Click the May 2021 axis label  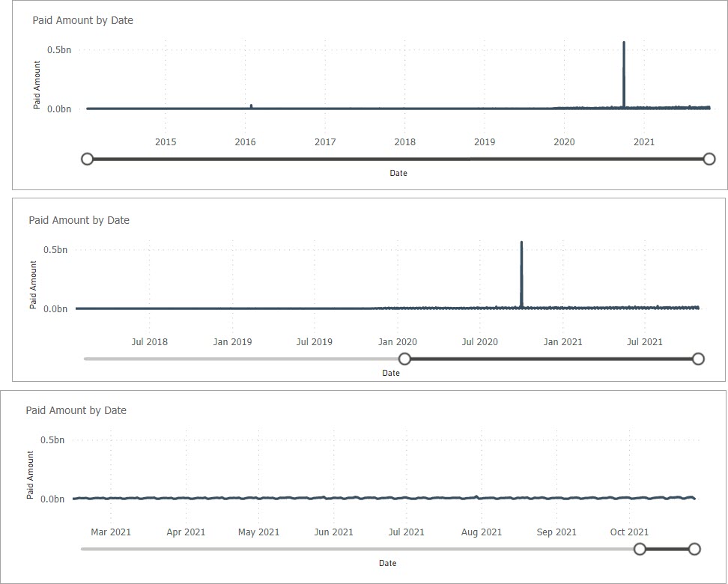point(258,532)
